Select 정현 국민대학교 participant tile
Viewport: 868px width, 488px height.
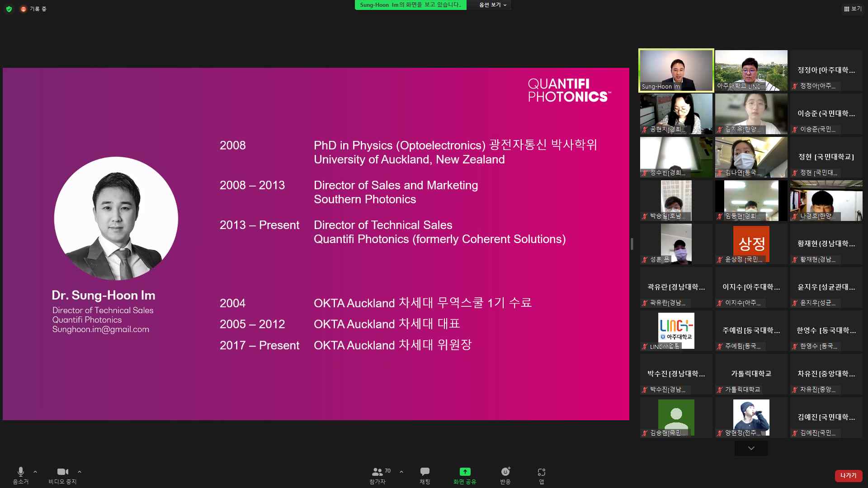pos(826,157)
